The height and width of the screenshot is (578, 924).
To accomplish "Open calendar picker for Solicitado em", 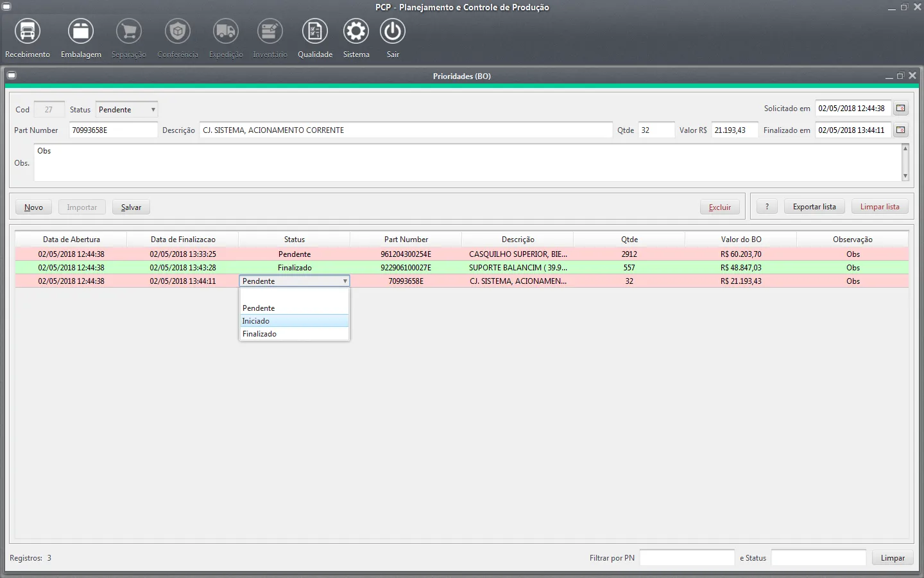I will (x=901, y=109).
